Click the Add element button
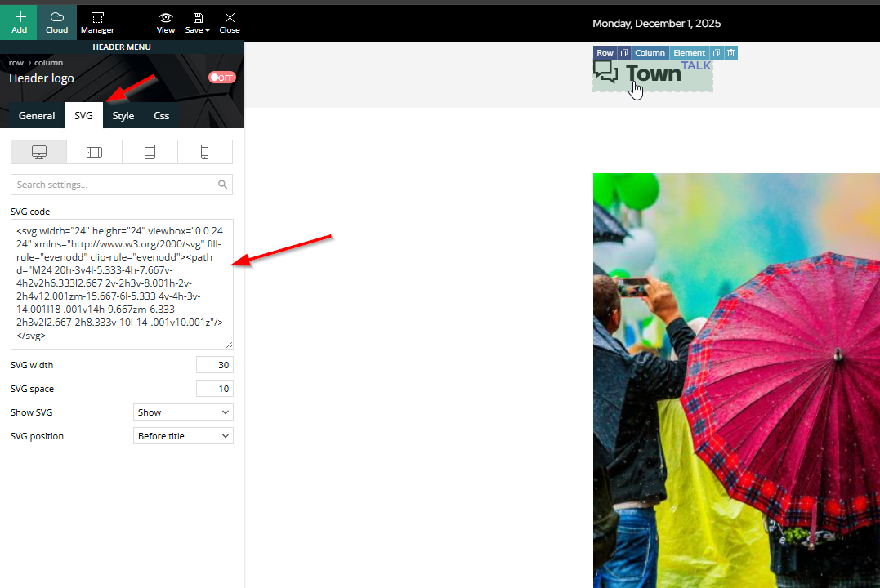 point(19,22)
